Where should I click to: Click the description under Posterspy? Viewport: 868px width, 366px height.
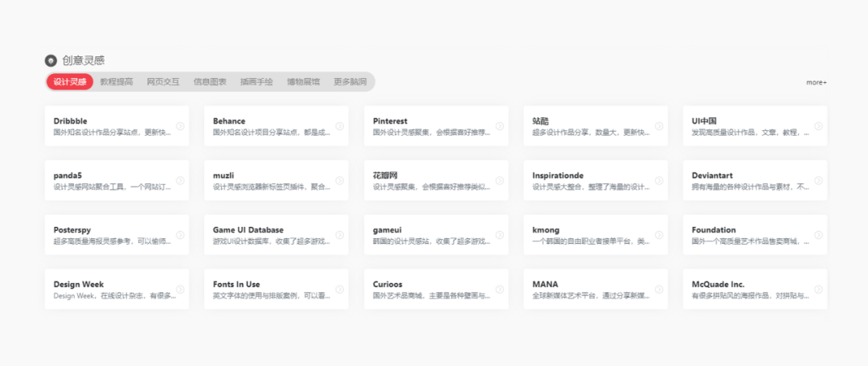tap(113, 241)
